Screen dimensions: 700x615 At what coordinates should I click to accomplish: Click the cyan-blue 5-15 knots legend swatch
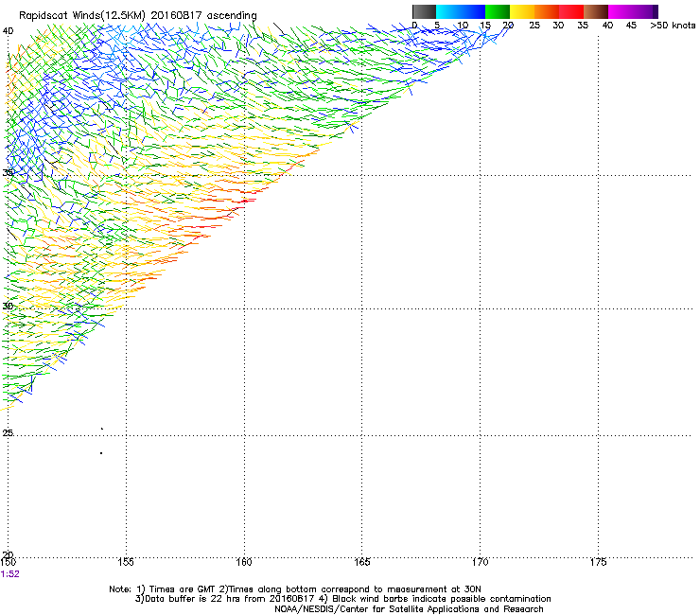[461, 11]
